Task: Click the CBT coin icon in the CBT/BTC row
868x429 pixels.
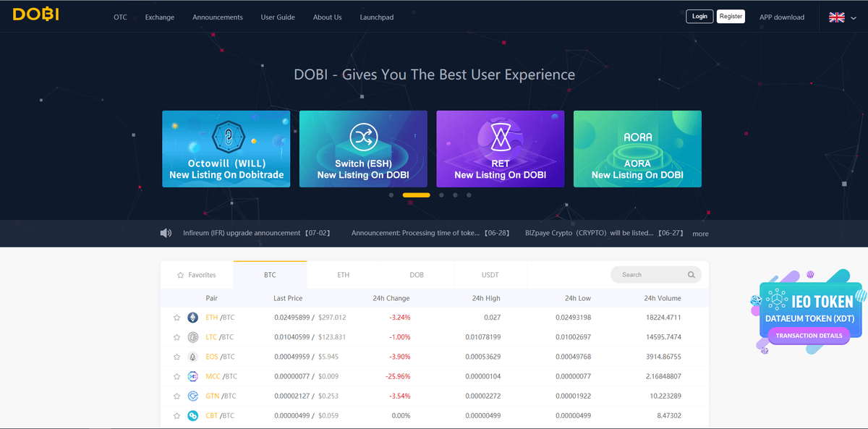Action: tap(193, 415)
